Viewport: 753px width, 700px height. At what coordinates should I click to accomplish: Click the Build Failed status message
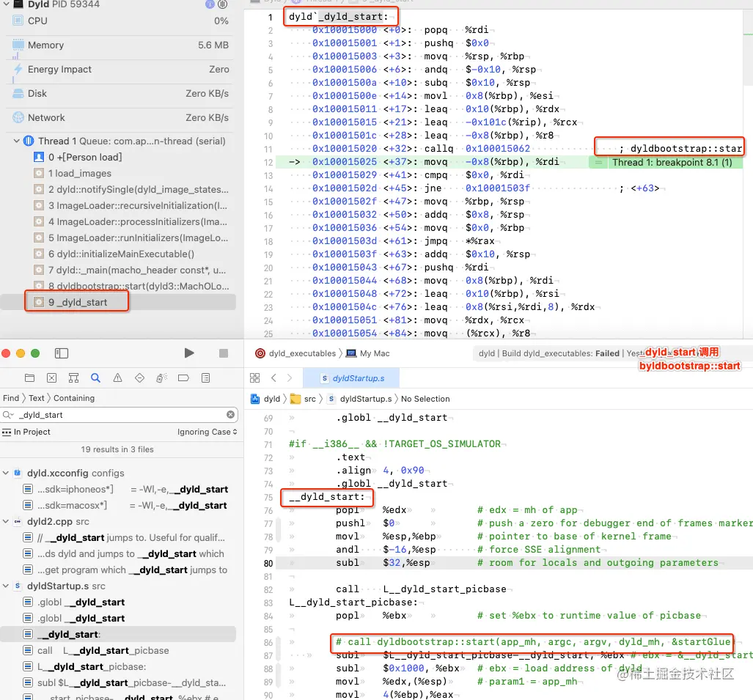coord(549,353)
